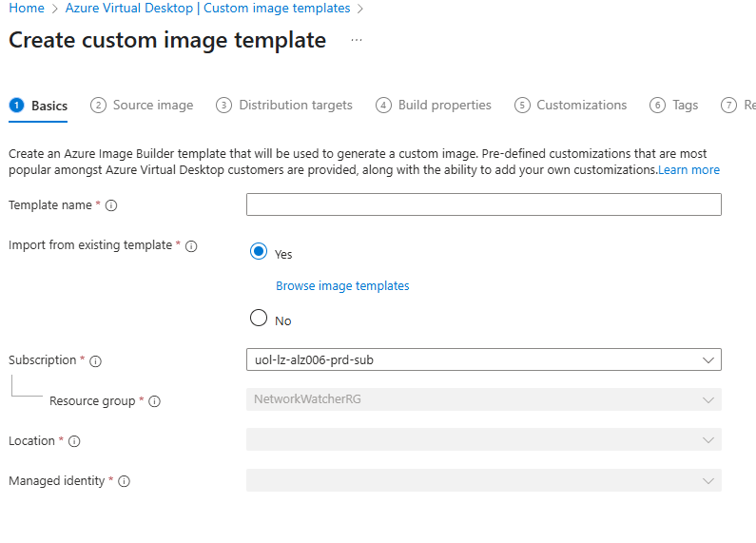
Task: Select the No radio button
Action: (259, 319)
